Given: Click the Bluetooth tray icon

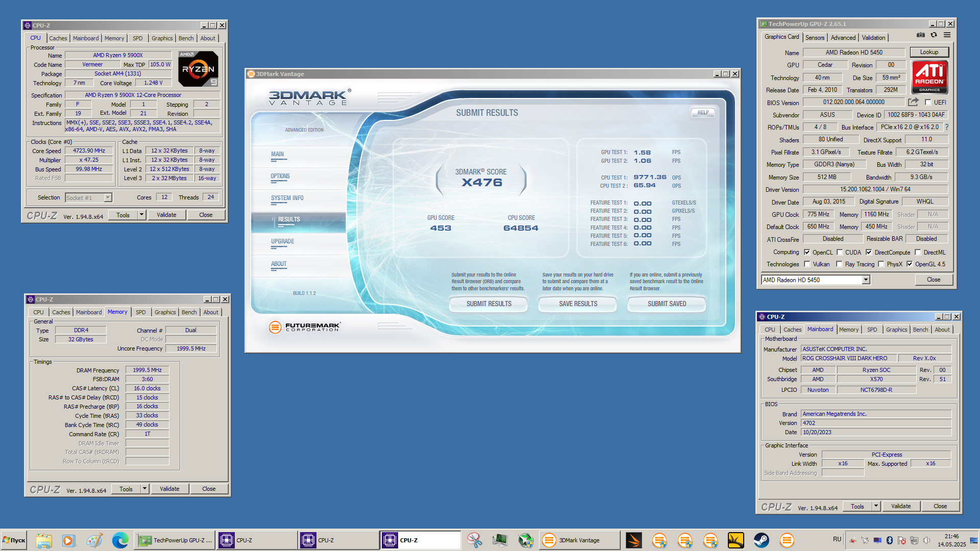Looking at the screenshot, I should point(890,540).
